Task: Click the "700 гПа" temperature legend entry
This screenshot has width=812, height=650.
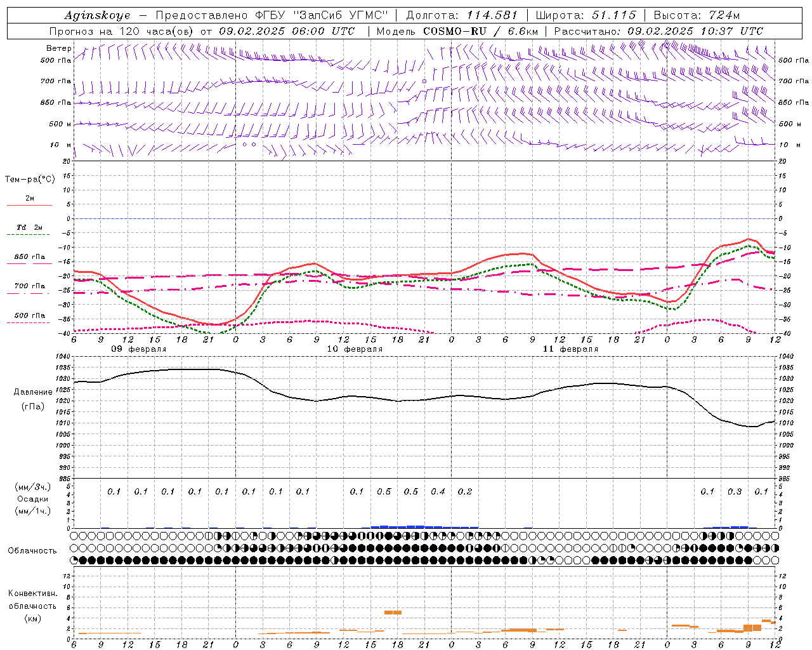Action: tap(30, 286)
